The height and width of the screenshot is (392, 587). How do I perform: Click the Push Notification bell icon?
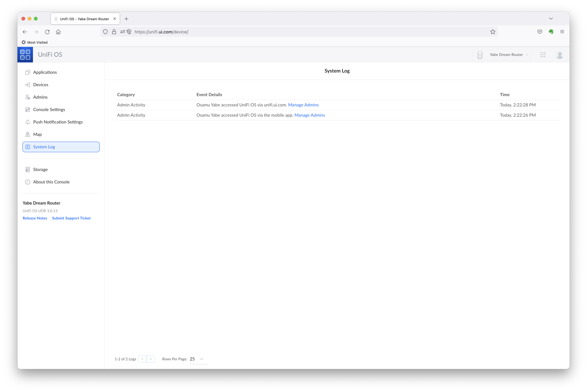click(x=28, y=122)
